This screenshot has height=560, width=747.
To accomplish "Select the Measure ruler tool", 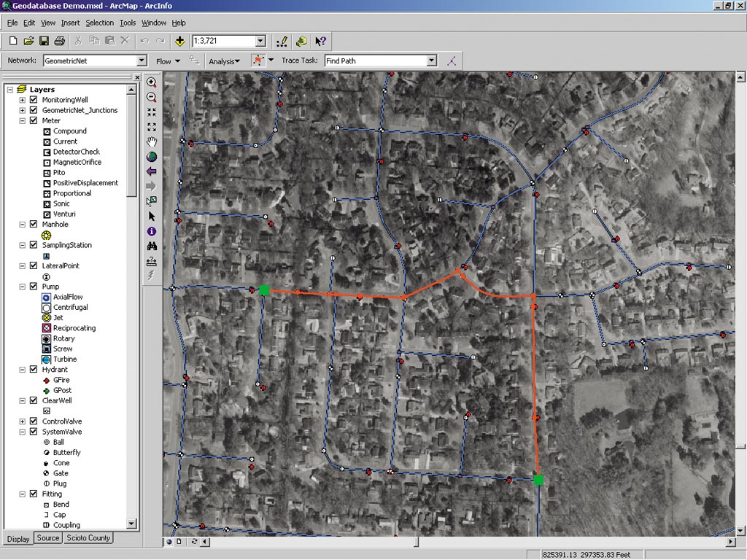I will click(152, 261).
